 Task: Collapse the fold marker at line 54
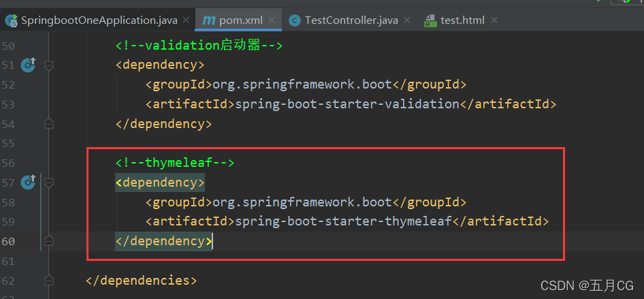[x=49, y=123]
